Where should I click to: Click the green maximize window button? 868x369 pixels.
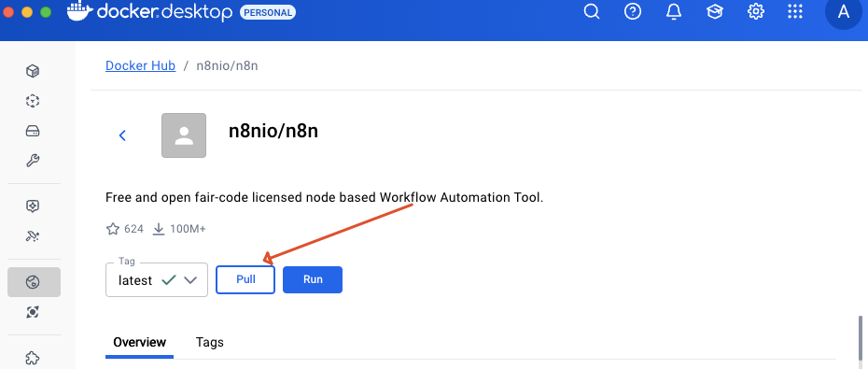coord(46,11)
